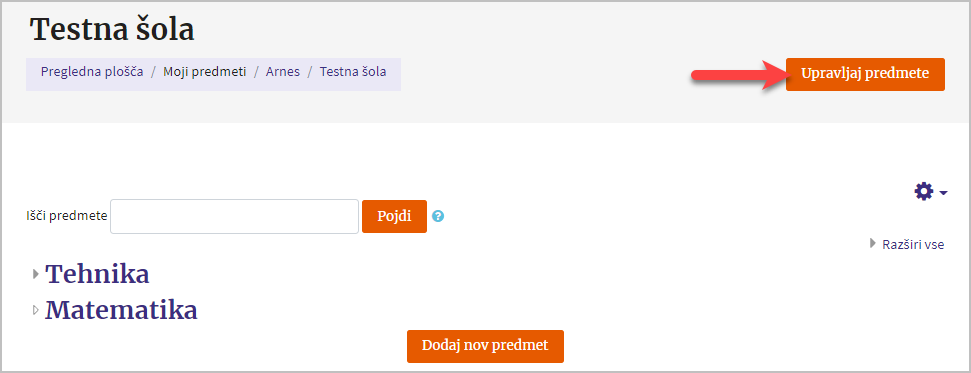
Task: Click Upravljaj predmete button
Action: (865, 74)
